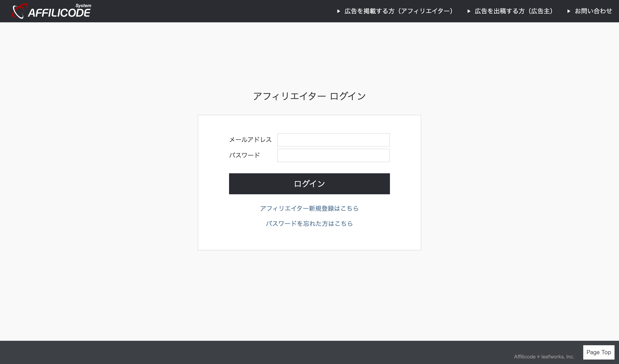Click the triangle arrow before お問い合わせ

click(569, 11)
